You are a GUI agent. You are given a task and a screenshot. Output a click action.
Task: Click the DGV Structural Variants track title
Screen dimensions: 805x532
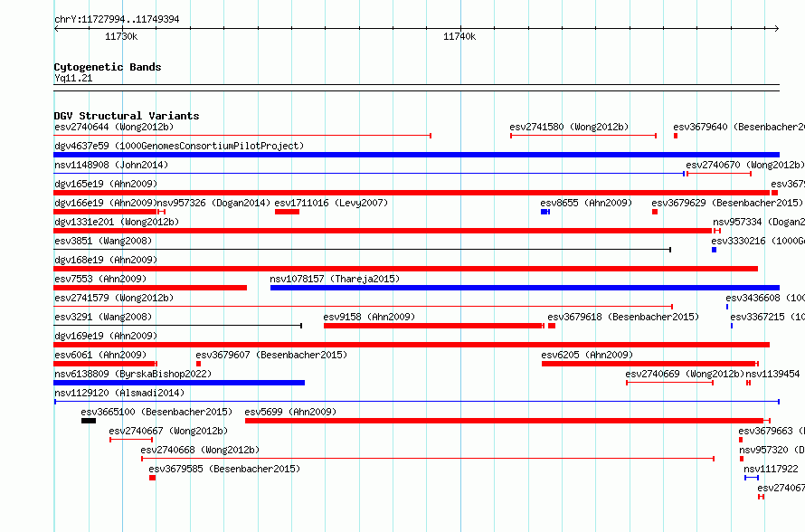127,116
